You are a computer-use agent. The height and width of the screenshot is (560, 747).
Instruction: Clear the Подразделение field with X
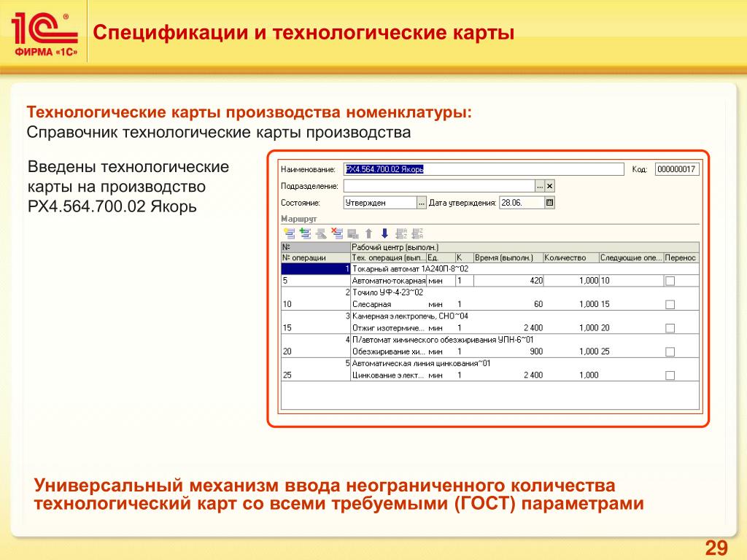(549, 186)
